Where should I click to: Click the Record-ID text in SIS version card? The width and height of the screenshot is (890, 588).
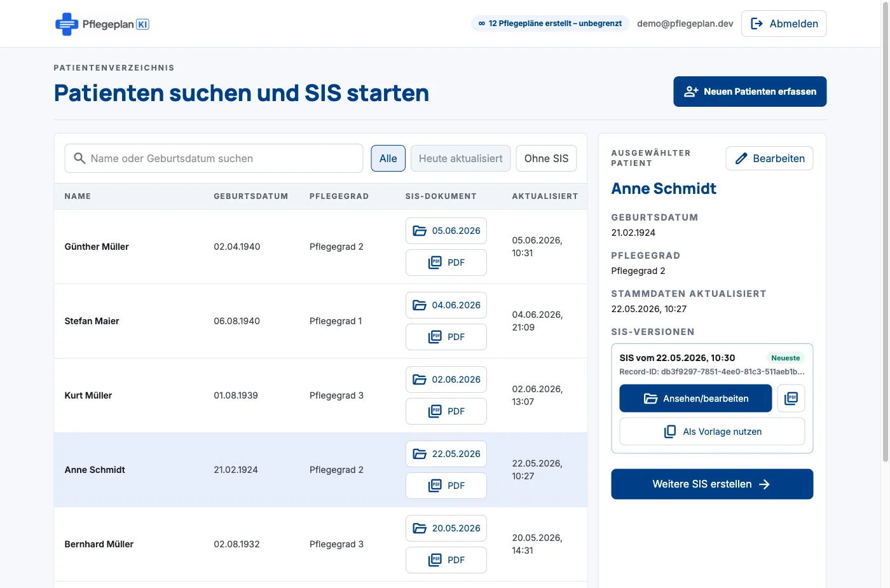point(712,372)
